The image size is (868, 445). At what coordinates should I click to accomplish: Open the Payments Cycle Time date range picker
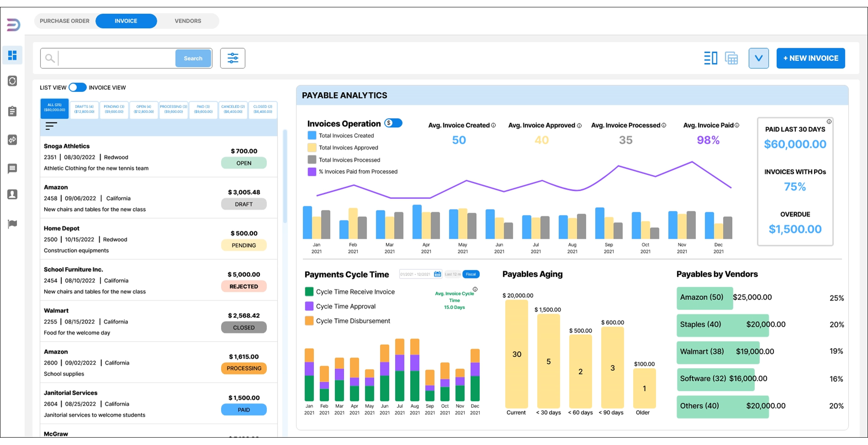(420, 274)
